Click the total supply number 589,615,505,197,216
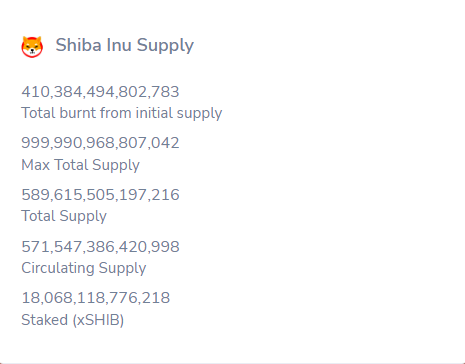Viewport: 465px width, 364px height. tap(100, 195)
